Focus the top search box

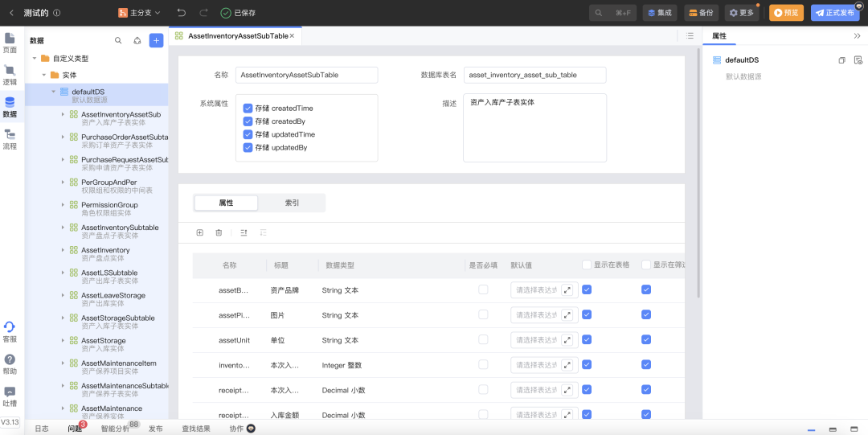tap(612, 13)
